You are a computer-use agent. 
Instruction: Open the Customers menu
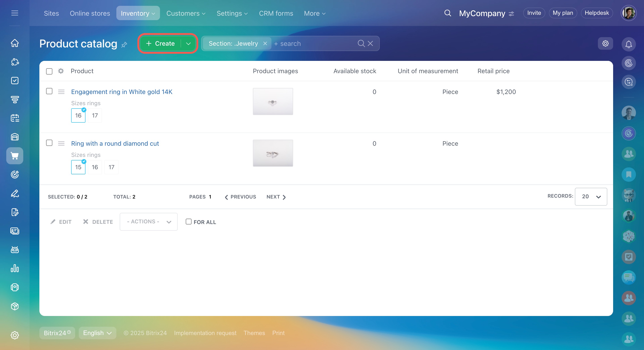186,13
